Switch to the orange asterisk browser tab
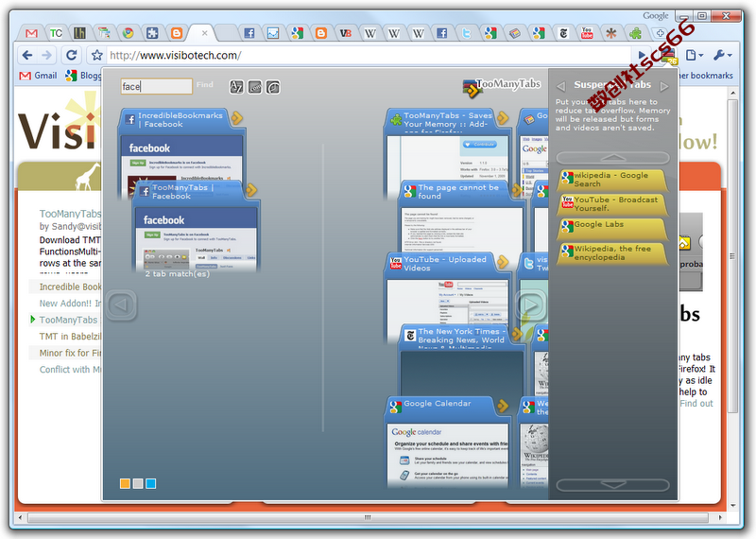Screen dimensions: 756x539 coord(611,33)
